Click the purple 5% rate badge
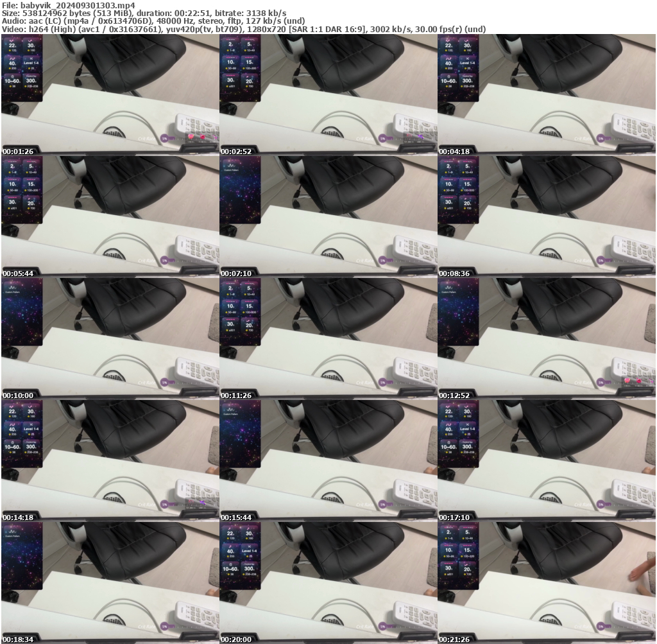Viewport: 657px width, 644px height. pyautogui.click(x=164, y=138)
